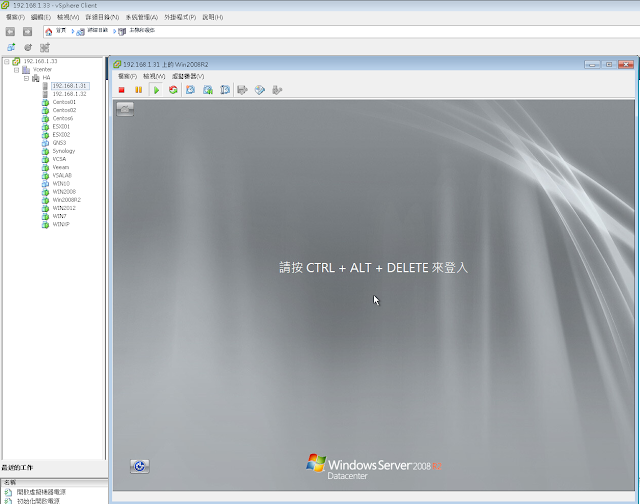Click the VM icon beside WIN10
640x504 pixels.
[x=45, y=184]
